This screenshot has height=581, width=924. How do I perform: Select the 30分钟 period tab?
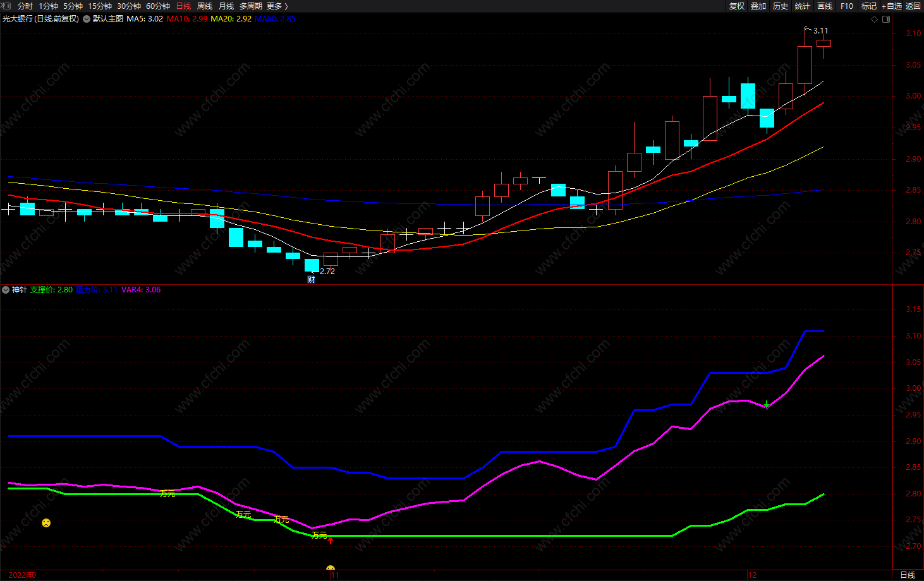tap(129, 6)
